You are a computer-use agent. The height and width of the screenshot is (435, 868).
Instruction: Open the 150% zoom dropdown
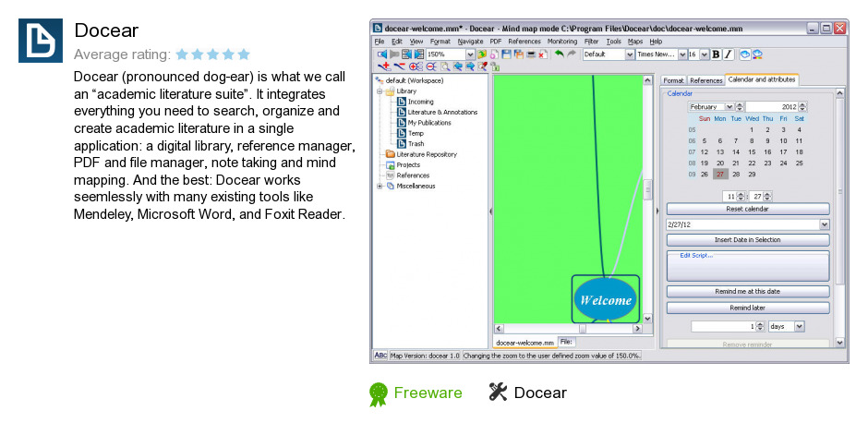coord(470,54)
